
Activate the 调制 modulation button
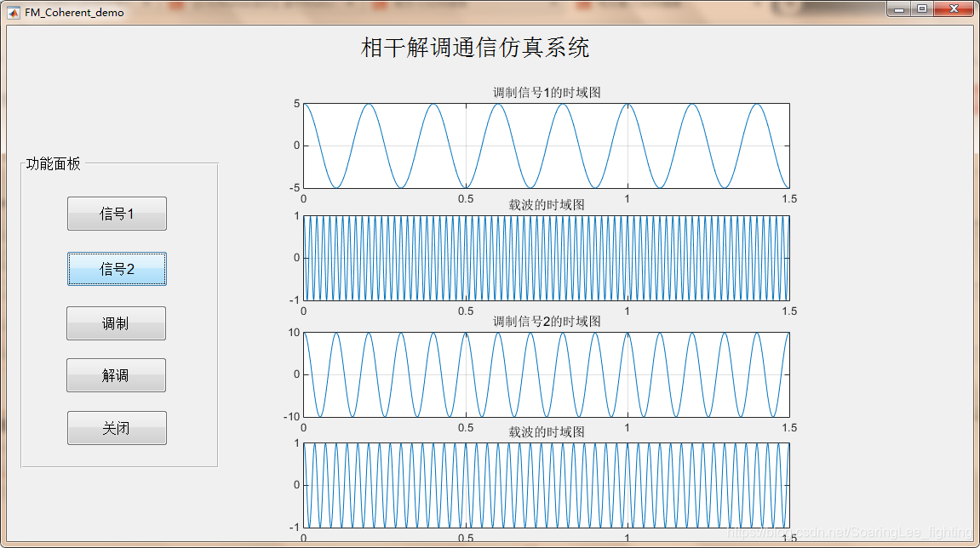pos(116,323)
